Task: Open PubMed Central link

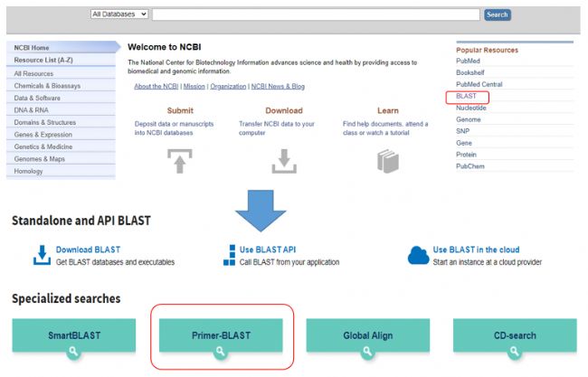Action: (479, 84)
